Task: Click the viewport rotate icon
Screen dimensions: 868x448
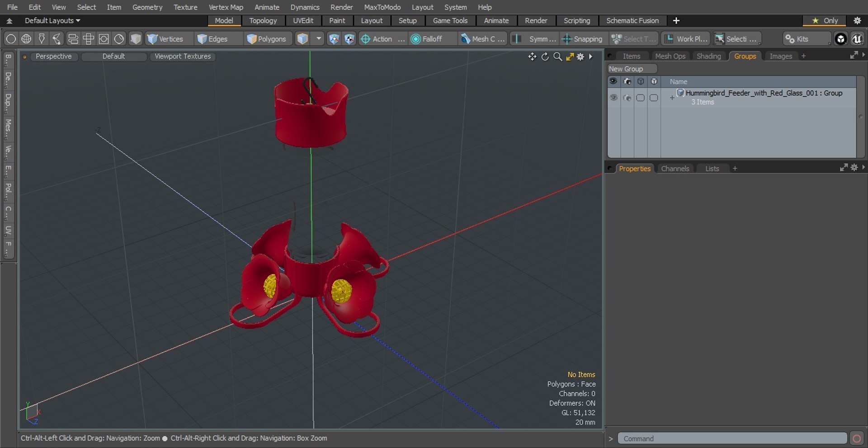Action: pyautogui.click(x=545, y=57)
